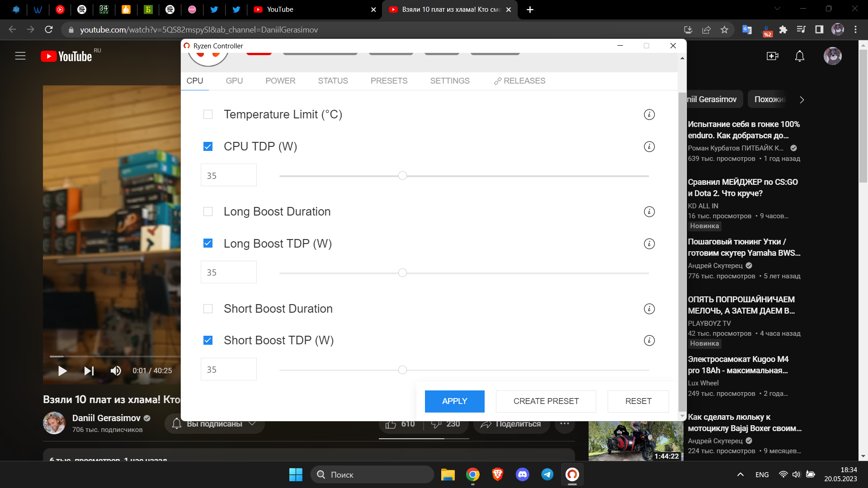This screenshot has height=488, width=868.
Task: Click the info icon next to Short Boost TDP
Action: click(x=649, y=340)
